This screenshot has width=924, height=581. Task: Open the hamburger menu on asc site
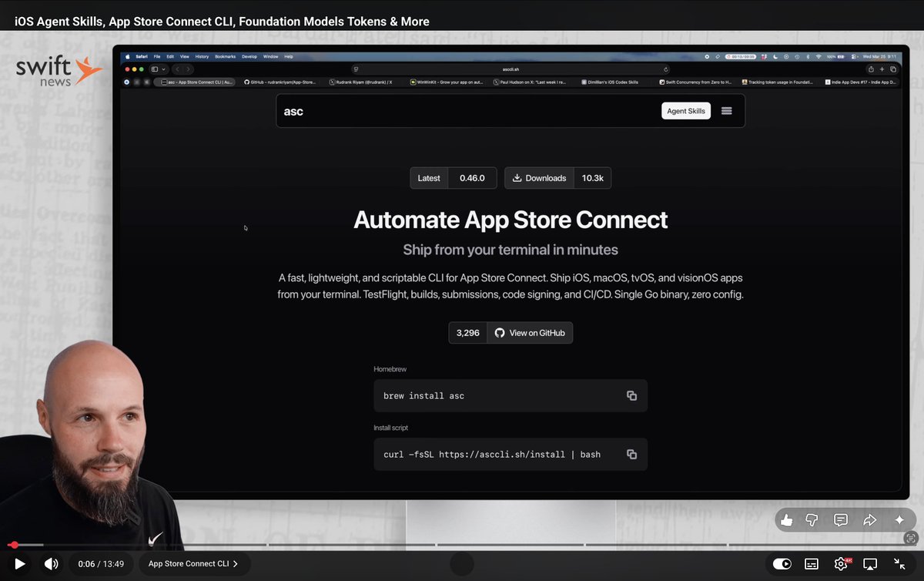(726, 111)
